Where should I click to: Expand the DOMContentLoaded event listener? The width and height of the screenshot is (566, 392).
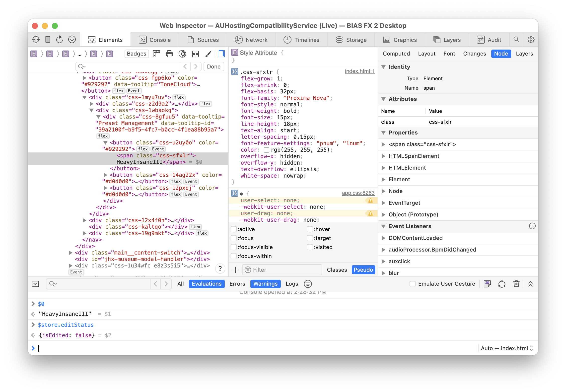[x=383, y=238]
